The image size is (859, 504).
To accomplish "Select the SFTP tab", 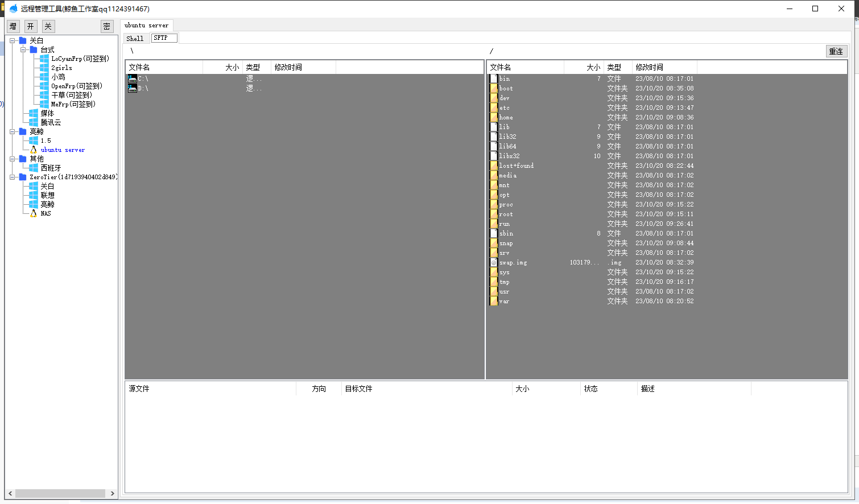I will pyautogui.click(x=164, y=38).
